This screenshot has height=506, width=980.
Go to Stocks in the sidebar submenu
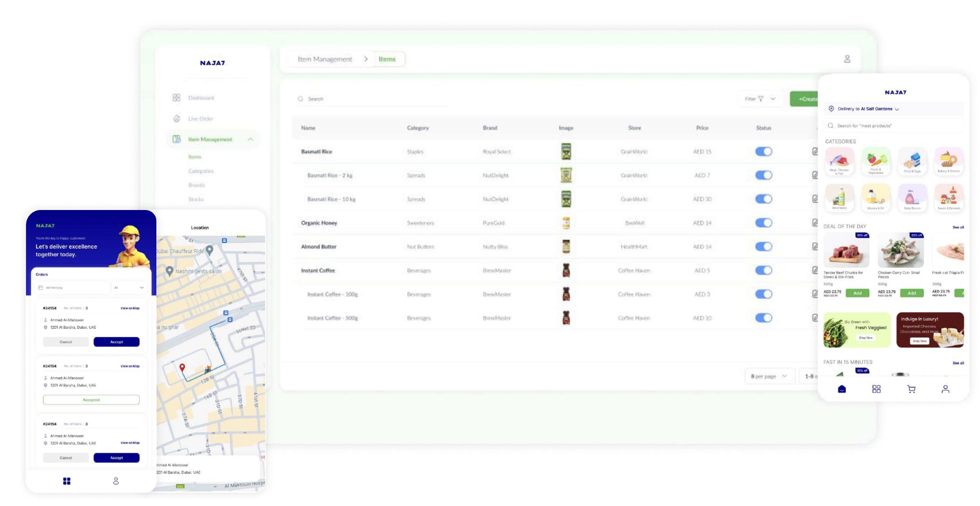pyautogui.click(x=196, y=199)
